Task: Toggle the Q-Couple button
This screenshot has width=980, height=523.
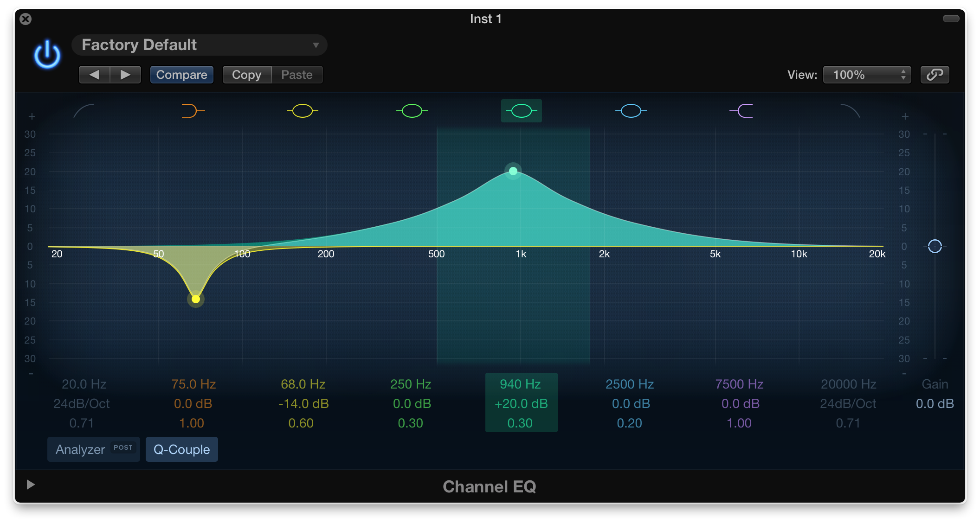Action: point(181,449)
